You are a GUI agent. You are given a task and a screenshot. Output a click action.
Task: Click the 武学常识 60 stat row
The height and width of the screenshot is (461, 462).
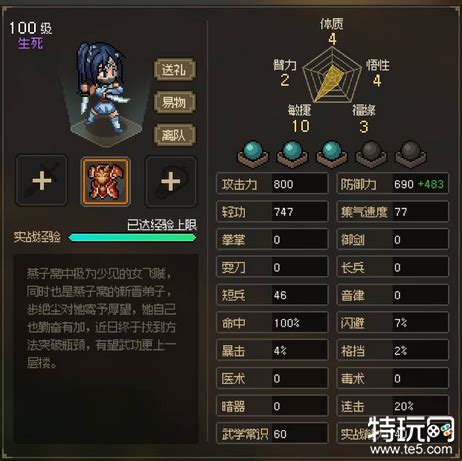click(272, 433)
